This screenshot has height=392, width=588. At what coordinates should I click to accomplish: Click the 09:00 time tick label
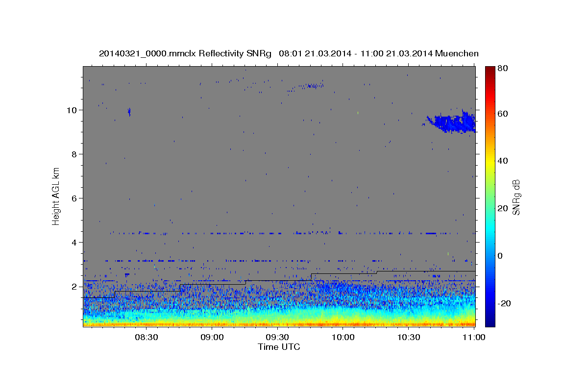tap(212, 337)
